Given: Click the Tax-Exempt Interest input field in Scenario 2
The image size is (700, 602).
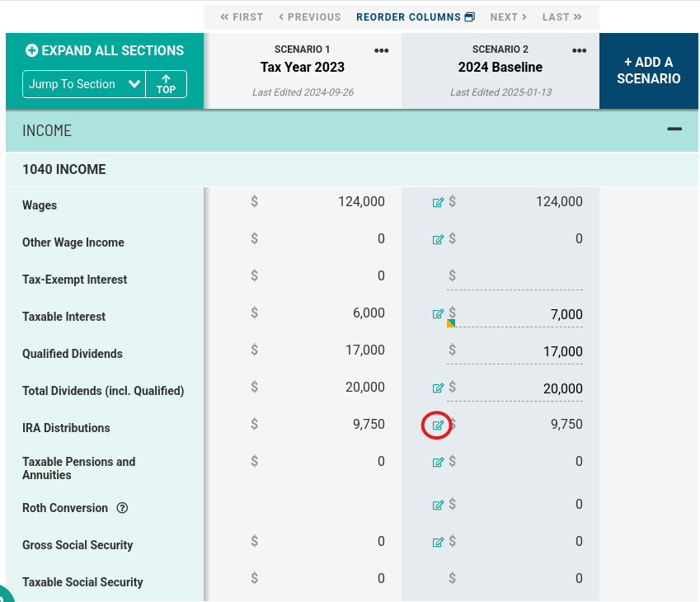Looking at the screenshot, I should click(515, 276).
